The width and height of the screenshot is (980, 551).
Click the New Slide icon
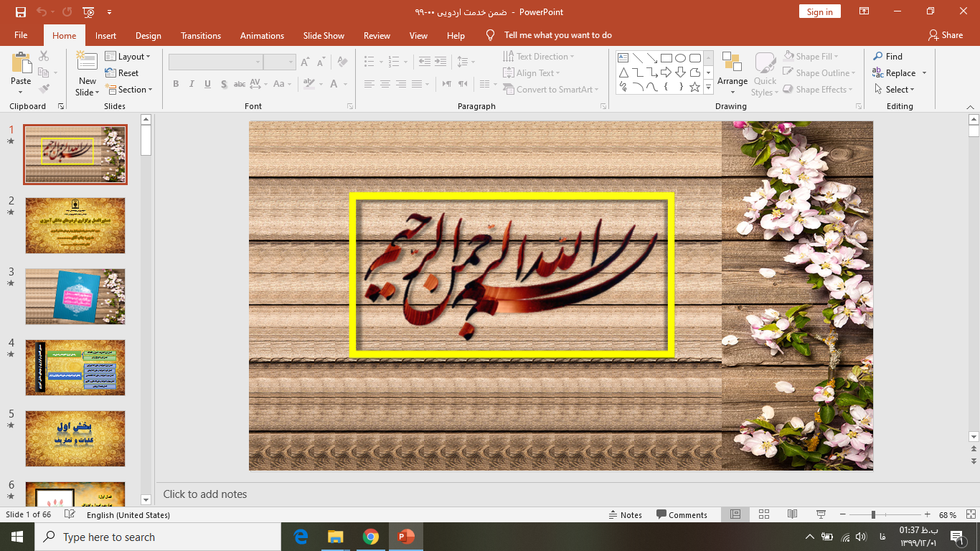coord(88,62)
